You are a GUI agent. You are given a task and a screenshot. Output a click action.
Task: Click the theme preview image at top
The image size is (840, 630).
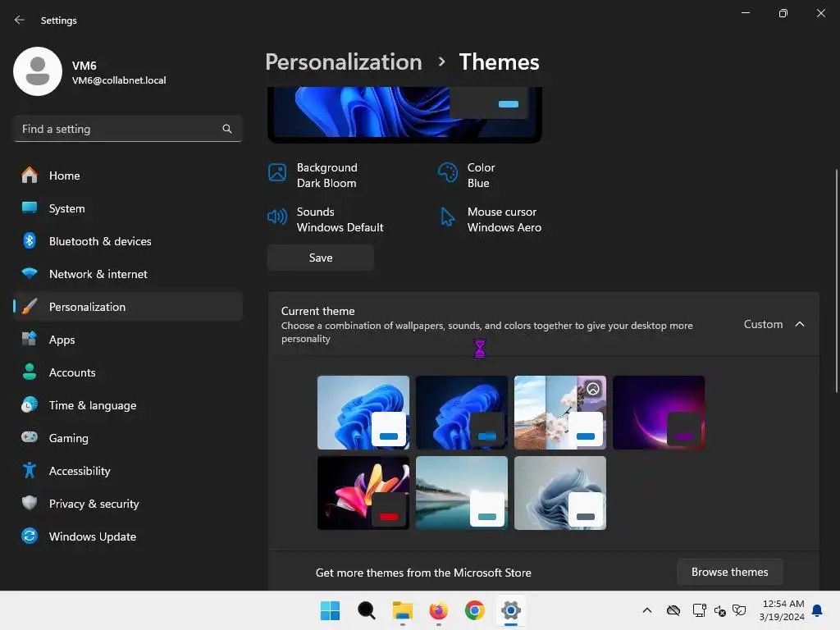[x=404, y=113]
